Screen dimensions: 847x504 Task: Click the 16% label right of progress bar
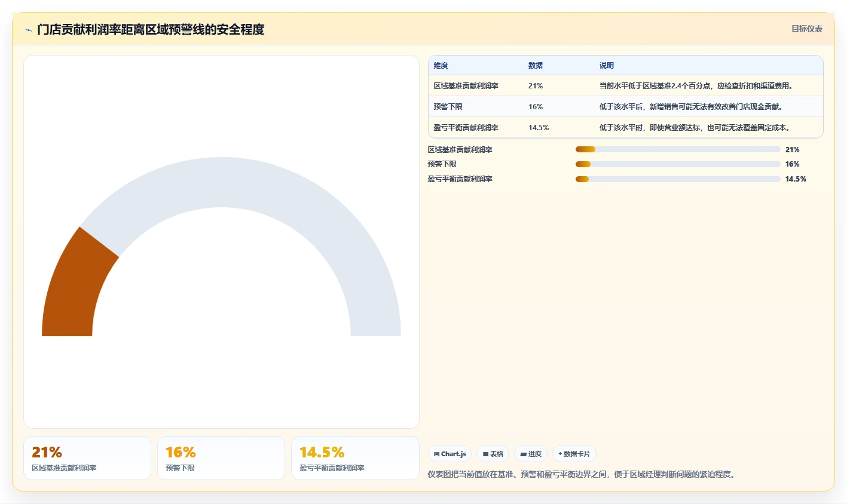click(x=792, y=164)
